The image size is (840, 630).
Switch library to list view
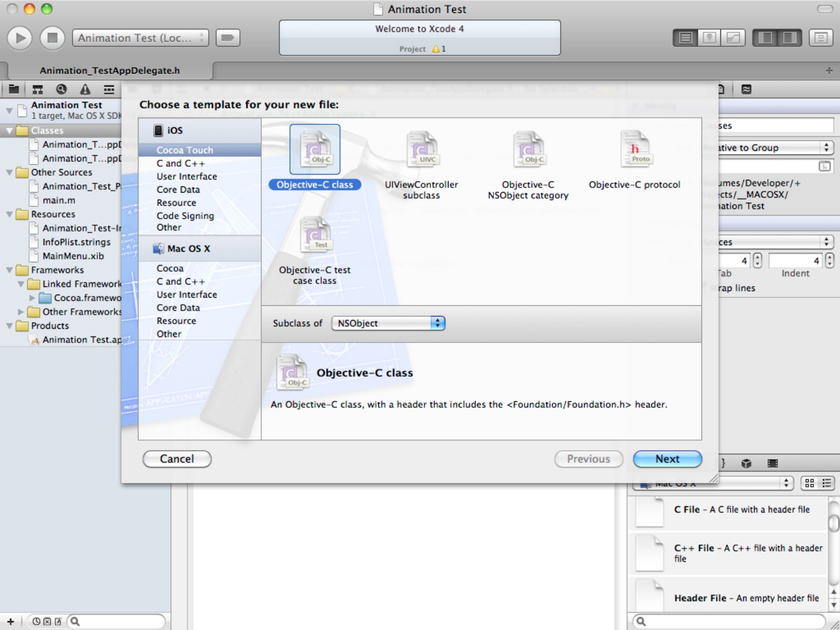[826, 483]
